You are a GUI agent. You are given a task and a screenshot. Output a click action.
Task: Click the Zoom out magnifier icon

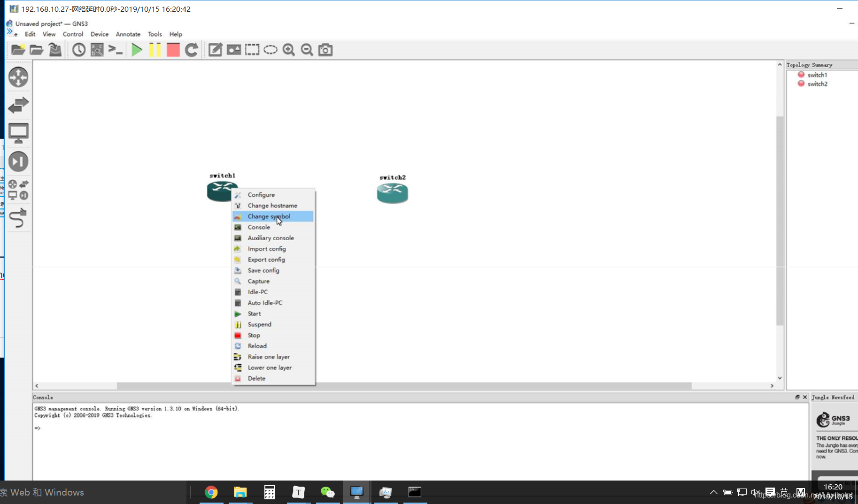coord(307,50)
